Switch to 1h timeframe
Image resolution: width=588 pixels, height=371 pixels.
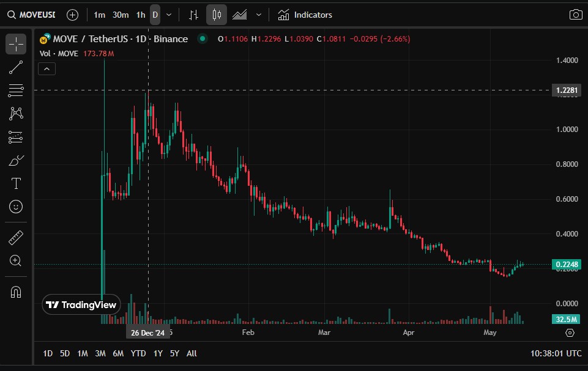tap(141, 15)
